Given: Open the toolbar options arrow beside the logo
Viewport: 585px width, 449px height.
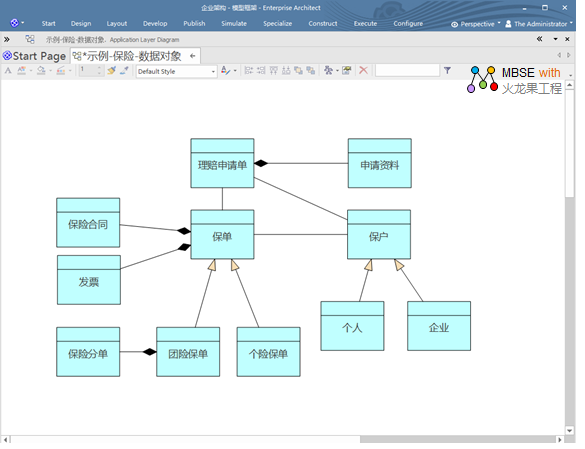Looking at the screenshot, I should click(x=570, y=75).
